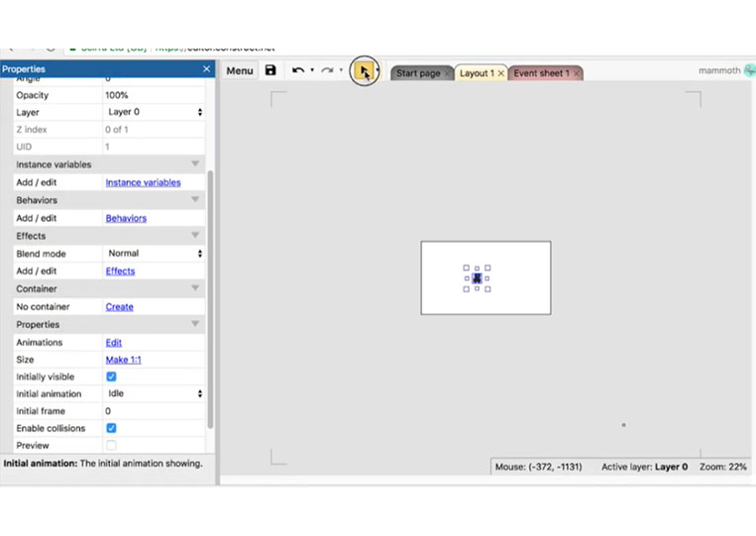The image size is (756, 536).
Task: Open the Effects link
Action: (x=120, y=271)
